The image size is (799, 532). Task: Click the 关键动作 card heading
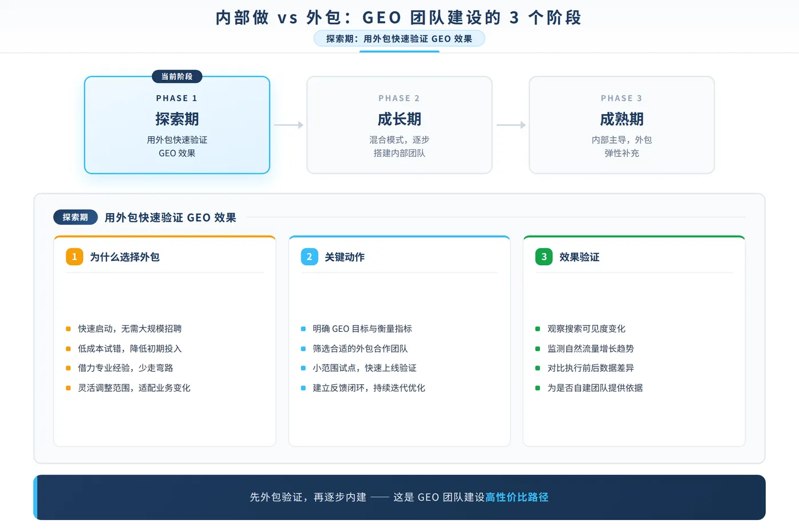(x=345, y=257)
